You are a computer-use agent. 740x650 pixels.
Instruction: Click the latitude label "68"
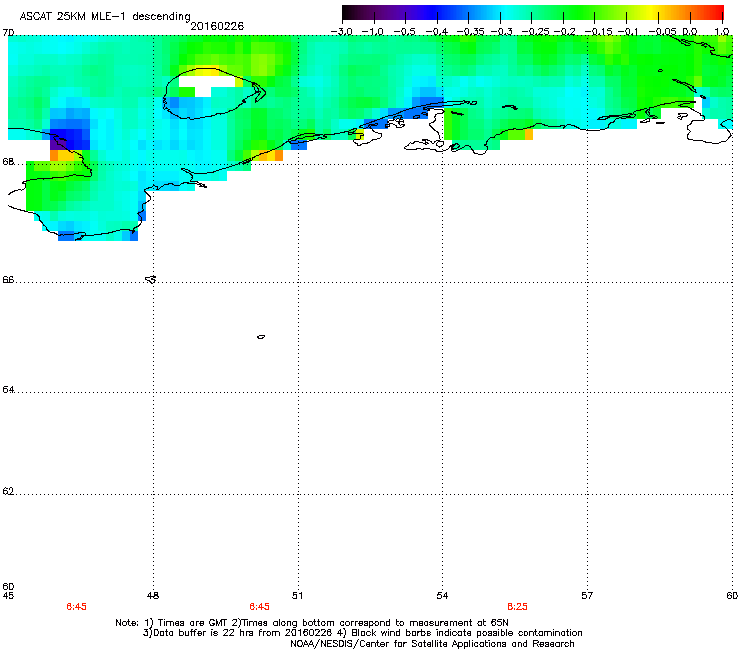[8, 161]
